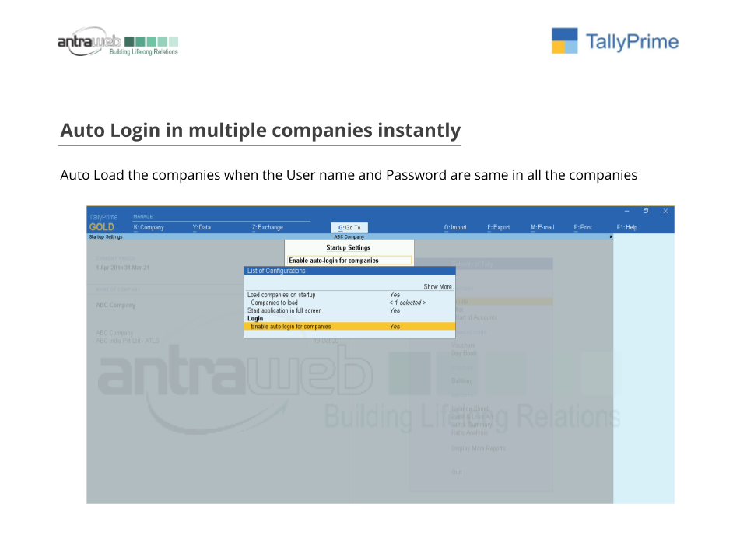
Task: Click Day Book in Gateway of Tally
Action: (x=464, y=353)
